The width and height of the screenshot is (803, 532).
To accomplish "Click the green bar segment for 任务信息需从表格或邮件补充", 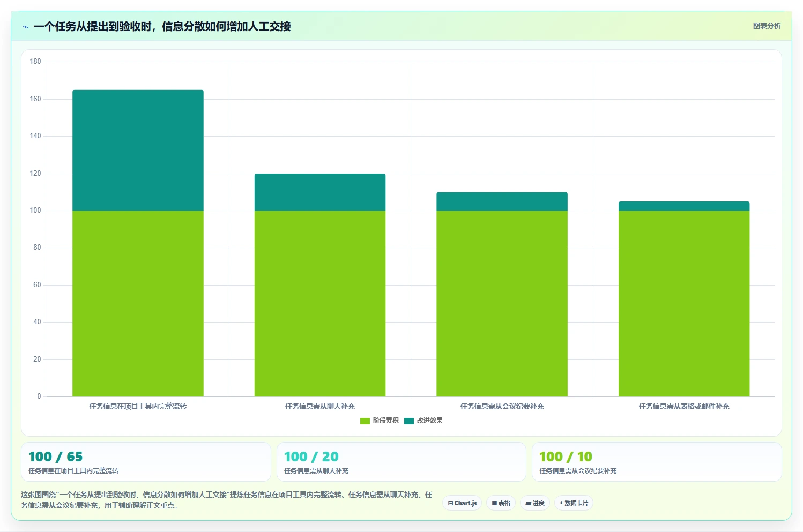I will point(684,303).
